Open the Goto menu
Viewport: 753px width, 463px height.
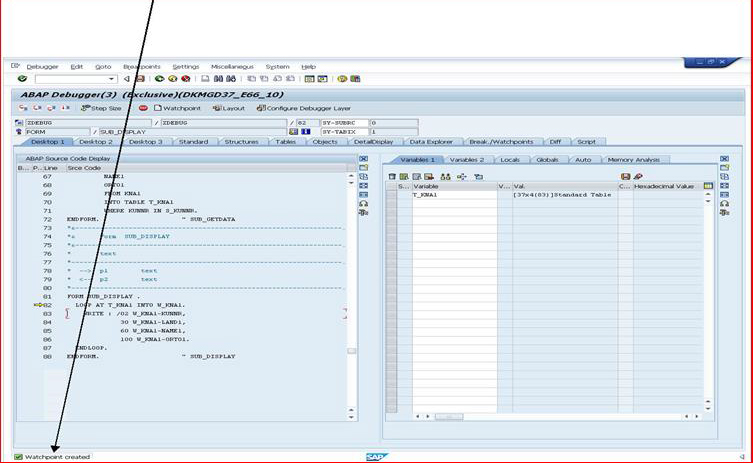[x=103, y=67]
